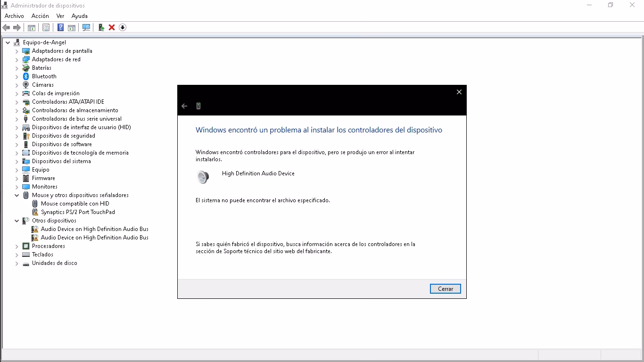The height and width of the screenshot is (362, 644).
Task: Close the driver dialog with its X button
Action: (x=459, y=92)
